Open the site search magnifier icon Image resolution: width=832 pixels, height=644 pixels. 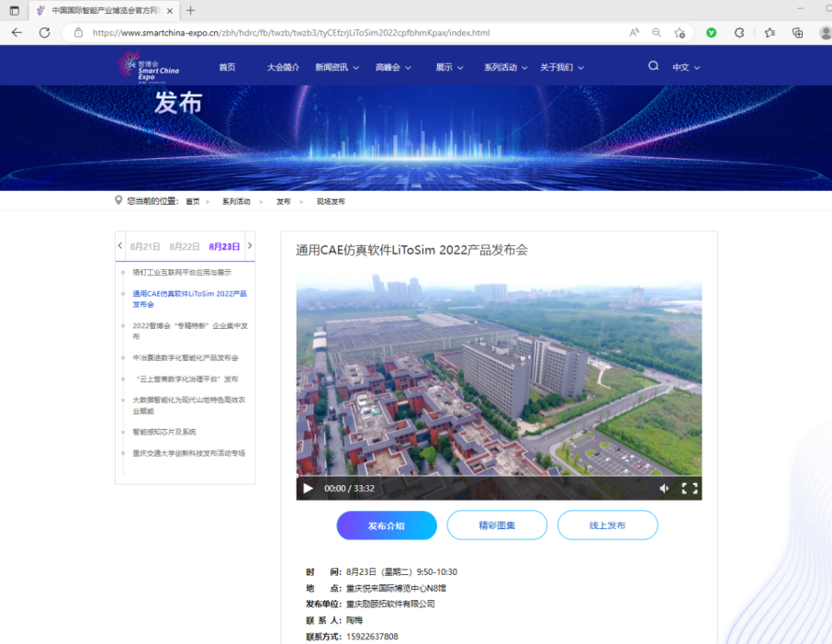(x=653, y=66)
